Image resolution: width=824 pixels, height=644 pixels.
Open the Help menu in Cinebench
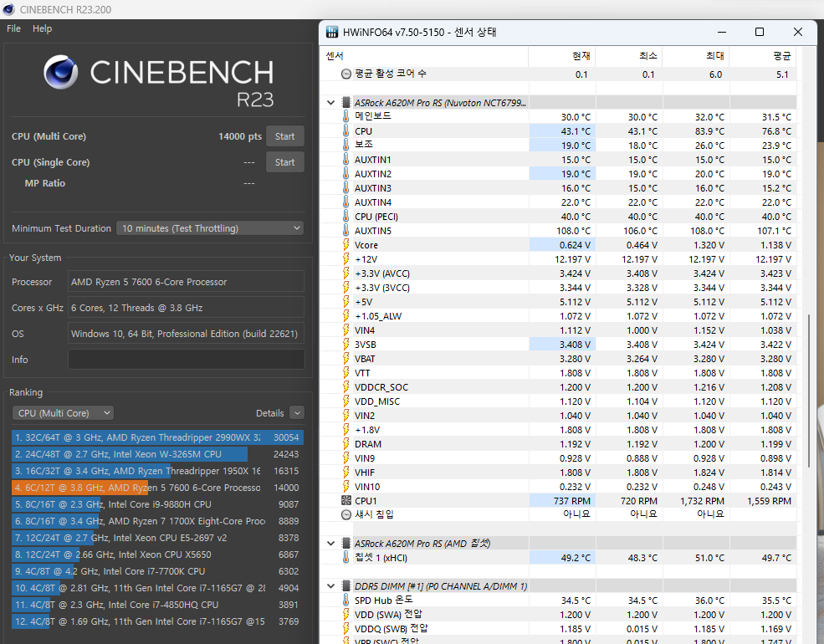[x=42, y=28]
